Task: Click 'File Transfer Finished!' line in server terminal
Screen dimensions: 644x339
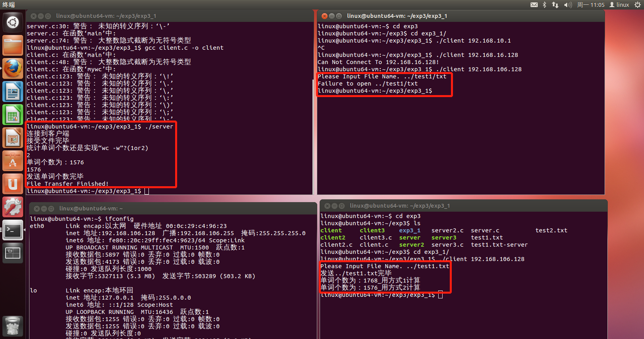Action: [x=68, y=184]
